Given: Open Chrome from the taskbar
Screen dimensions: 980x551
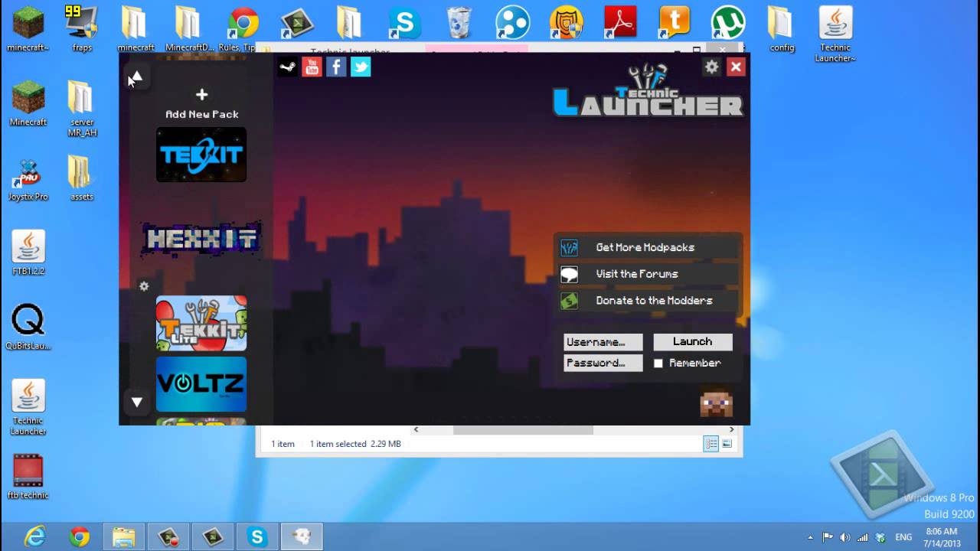Looking at the screenshot, I should [x=79, y=536].
